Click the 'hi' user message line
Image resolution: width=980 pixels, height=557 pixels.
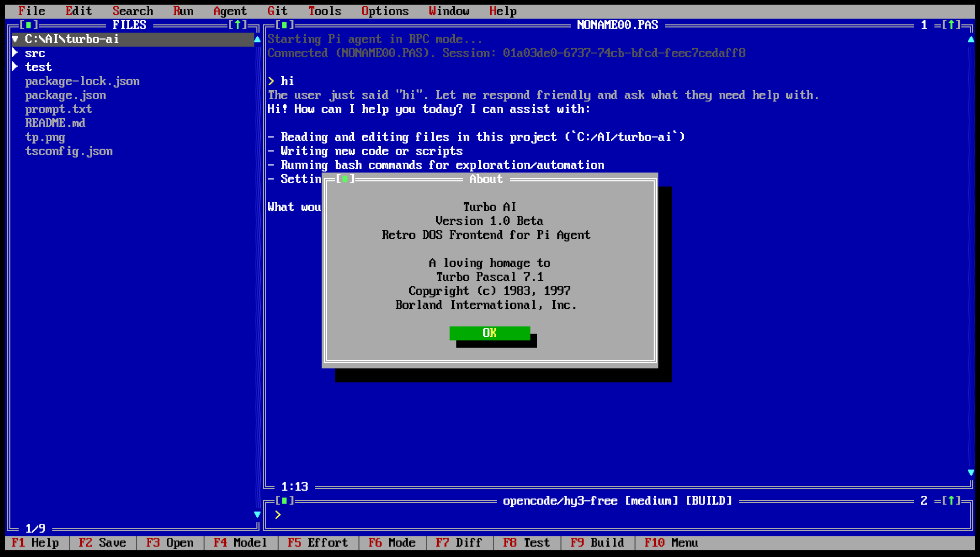pos(281,81)
